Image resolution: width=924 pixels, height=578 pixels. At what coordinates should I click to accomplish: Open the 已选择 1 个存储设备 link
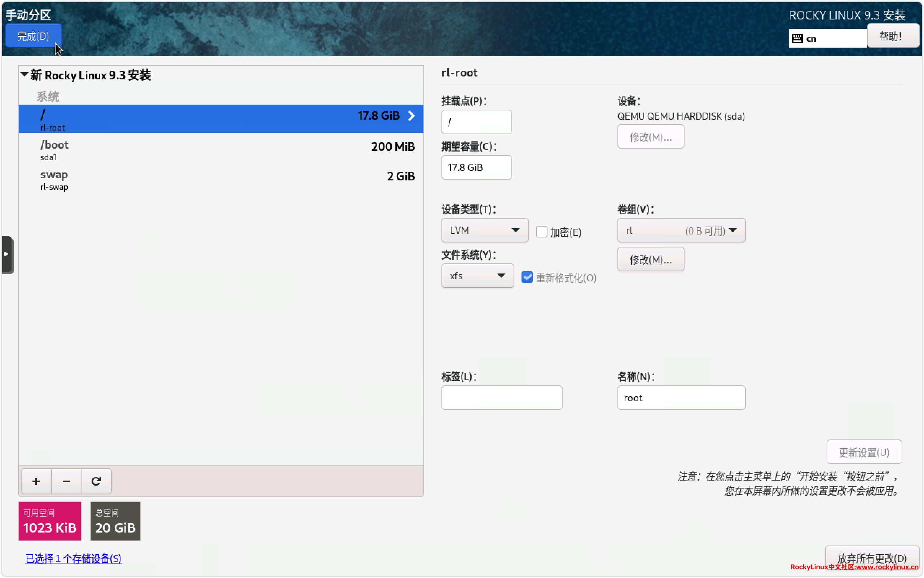pos(73,558)
